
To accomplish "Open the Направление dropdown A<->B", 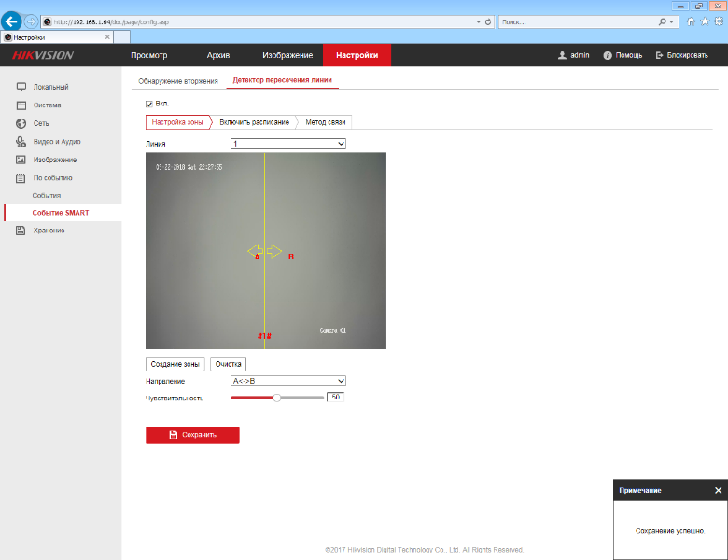I will pos(287,381).
